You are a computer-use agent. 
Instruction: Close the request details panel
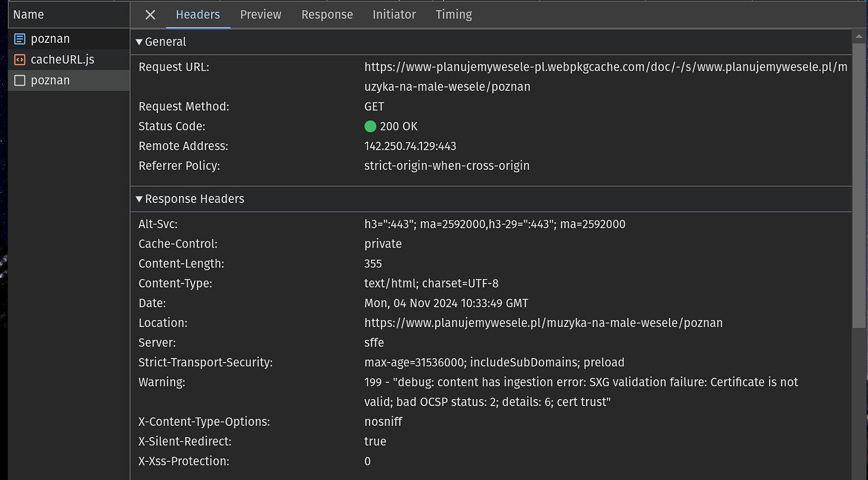(150, 15)
